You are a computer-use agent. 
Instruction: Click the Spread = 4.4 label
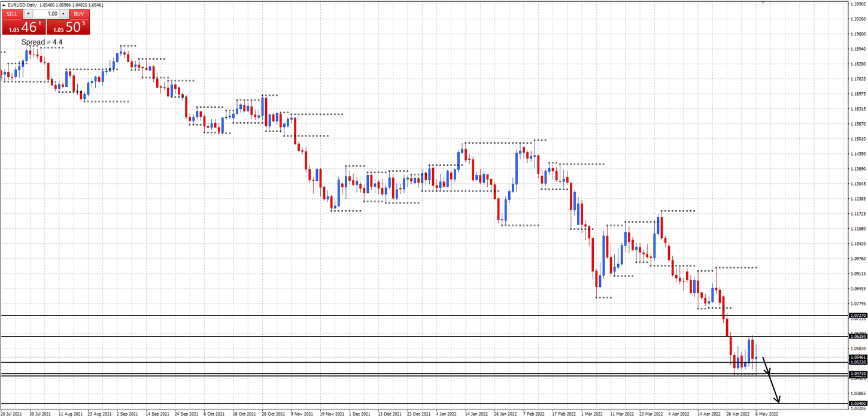pos(42,43)
